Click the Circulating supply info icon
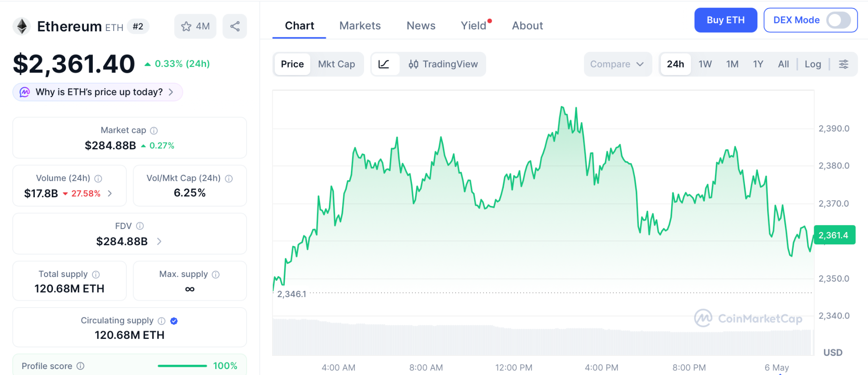Viewport: 868px width, 375px height. pyautogui.click(x=161, y=321)
